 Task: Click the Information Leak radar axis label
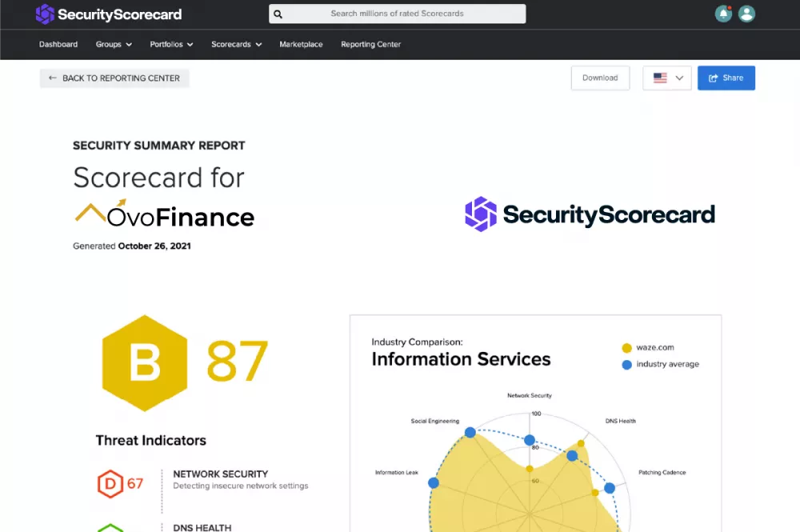(x=397, y=472)
